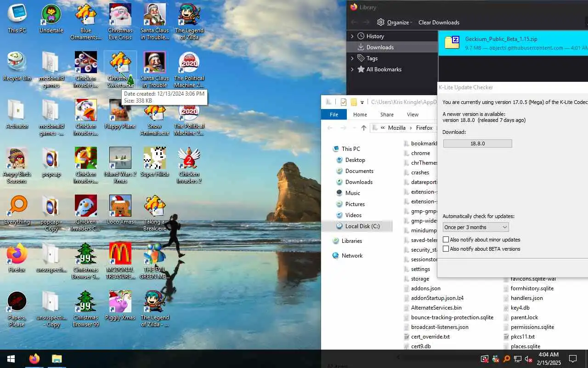Click Clear Downloads in the Library window

(439, 22)
